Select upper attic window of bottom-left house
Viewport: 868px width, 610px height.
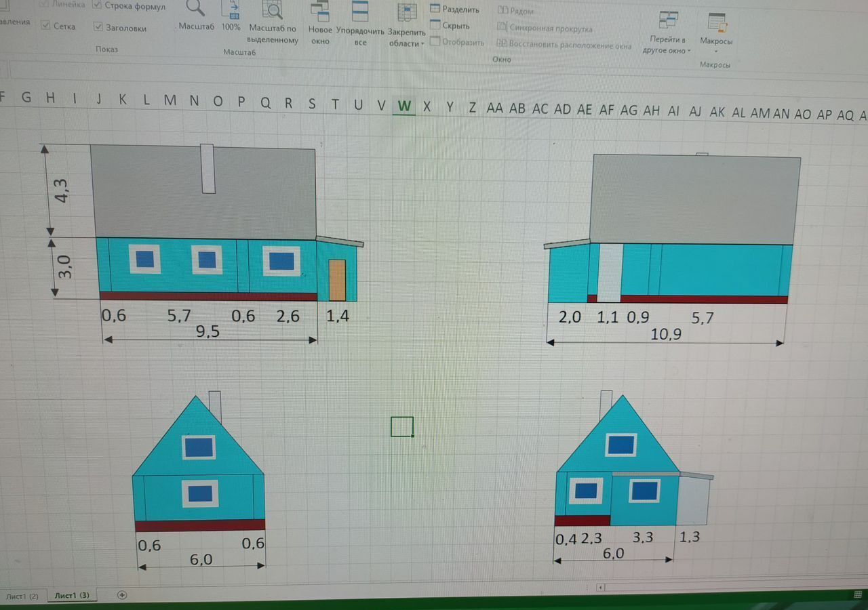coord(199,447)
